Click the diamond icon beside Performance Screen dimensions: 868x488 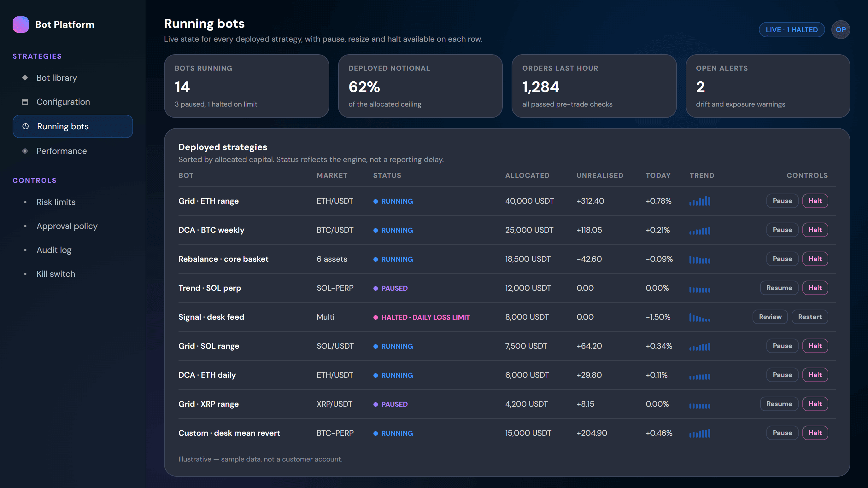tap(25, 151)
